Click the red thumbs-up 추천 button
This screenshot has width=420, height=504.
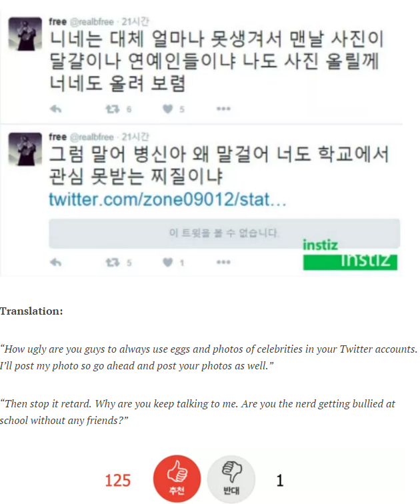pyautogui.click(x=177, y=479)
